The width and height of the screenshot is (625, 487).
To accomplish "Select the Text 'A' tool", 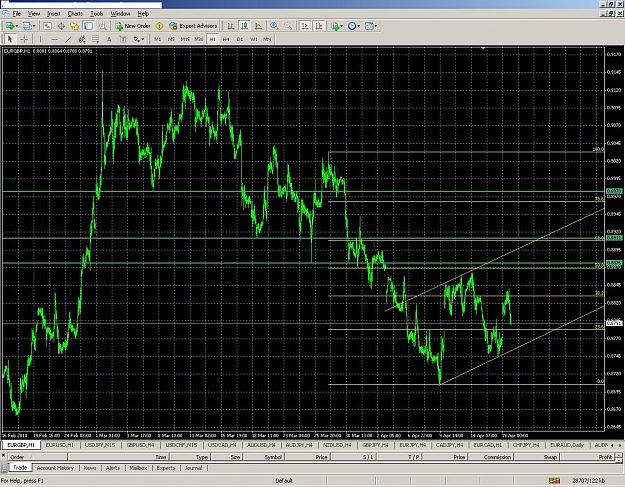I will pos(109,39).
